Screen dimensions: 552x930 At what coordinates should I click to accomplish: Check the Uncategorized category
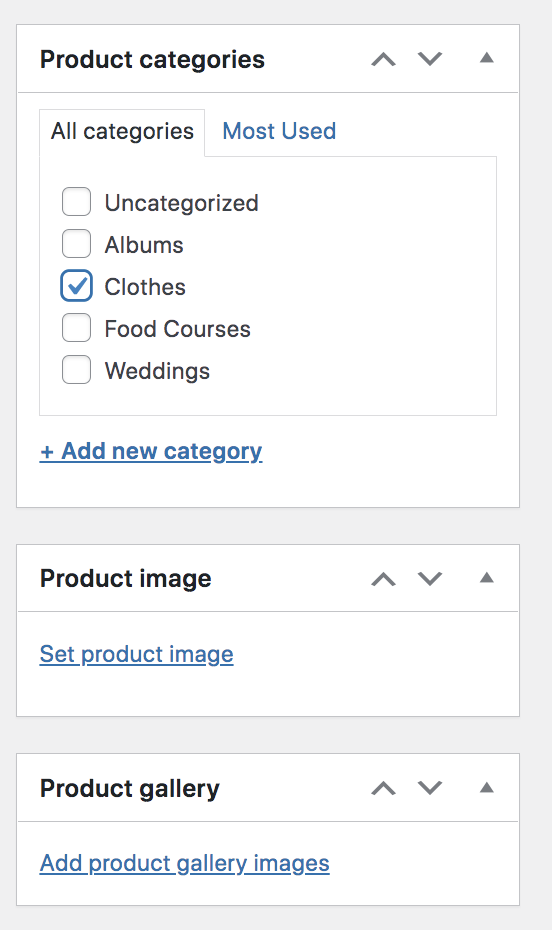point(76,202)
